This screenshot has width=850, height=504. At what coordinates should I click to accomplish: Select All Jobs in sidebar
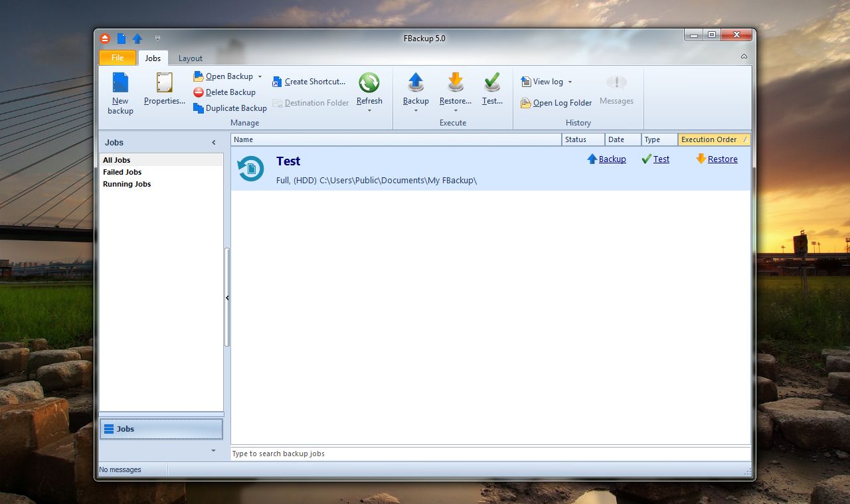[x=161, y=160]
